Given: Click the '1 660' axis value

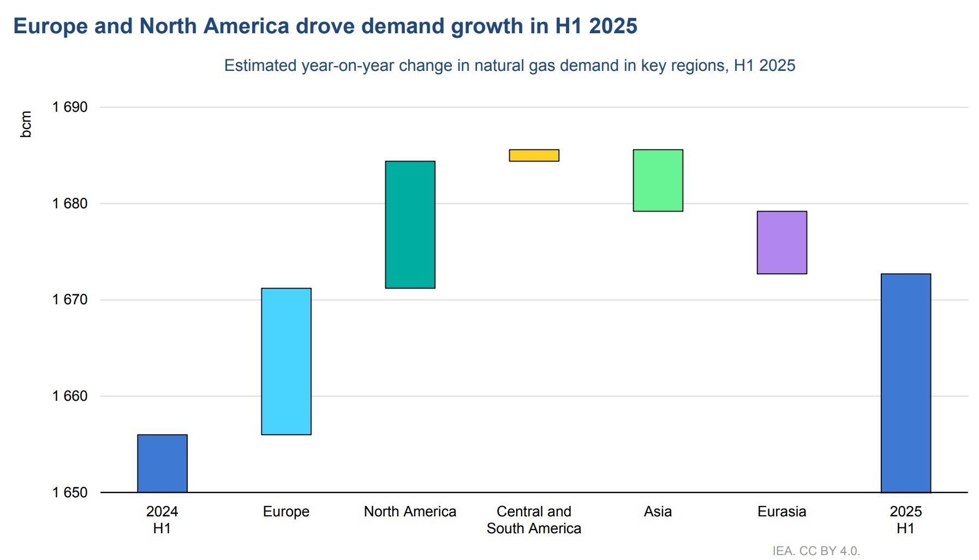Looking at the screenshot, I should (70, 396).
